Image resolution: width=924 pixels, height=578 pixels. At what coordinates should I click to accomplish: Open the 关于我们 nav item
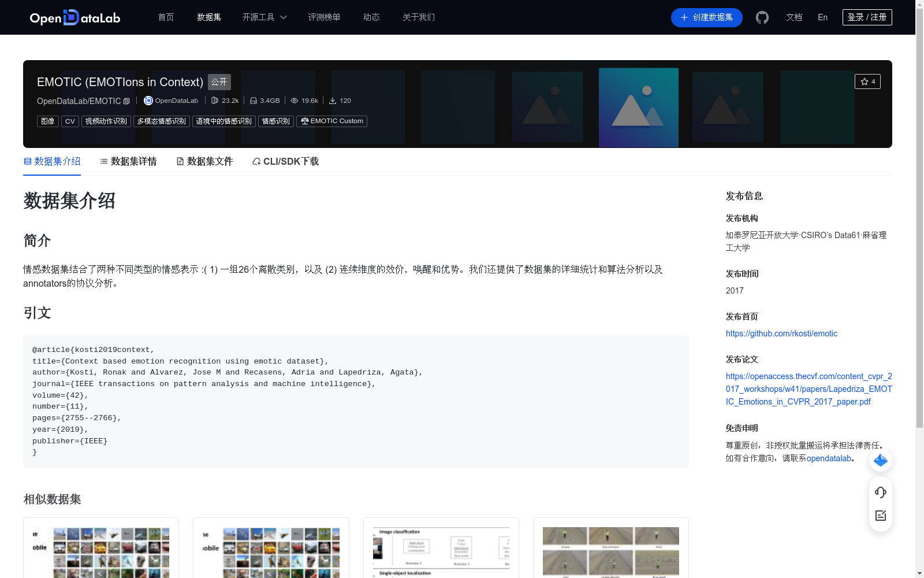[x=419, y=17]
